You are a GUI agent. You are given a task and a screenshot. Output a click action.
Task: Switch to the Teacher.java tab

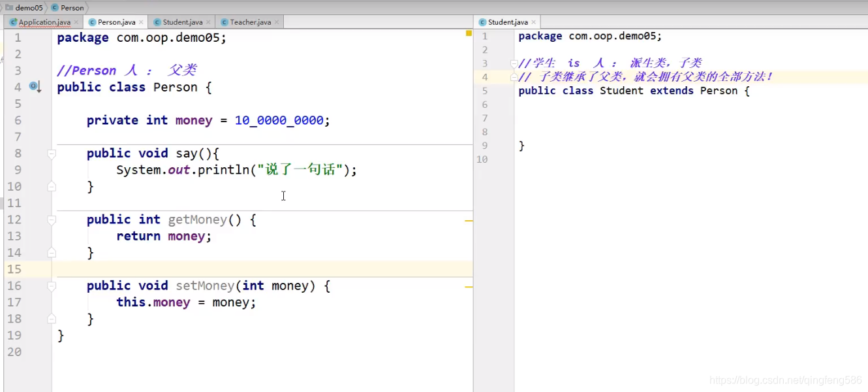[249, 22]
